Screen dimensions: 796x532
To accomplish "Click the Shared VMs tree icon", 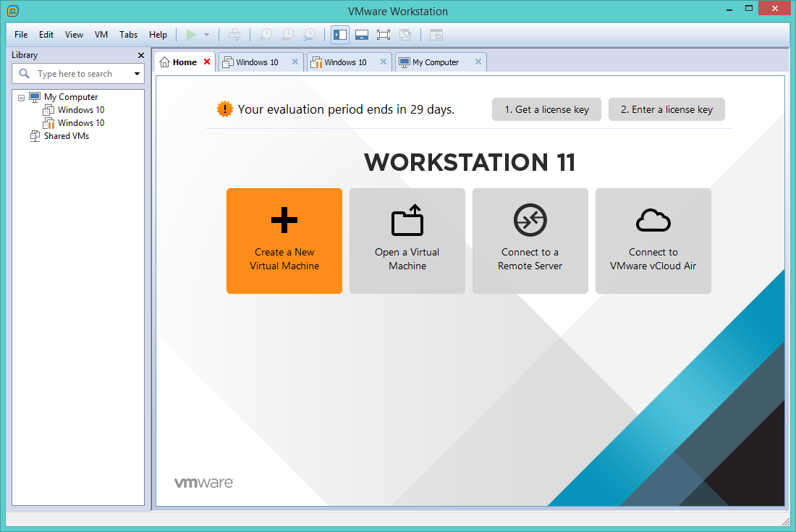I will [x=35, y=136].
